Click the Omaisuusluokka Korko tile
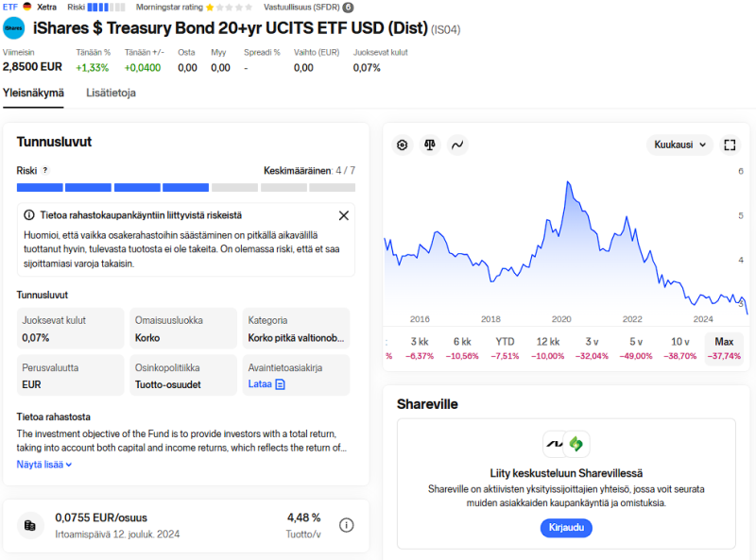756x560 pixels. [183, 329]
